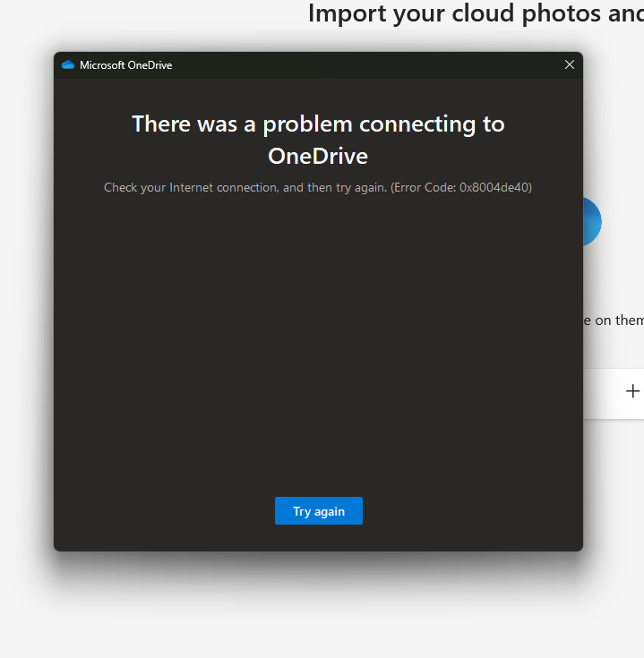
Task: Click the partially visible "on them" text
Action: pos(619,320)
